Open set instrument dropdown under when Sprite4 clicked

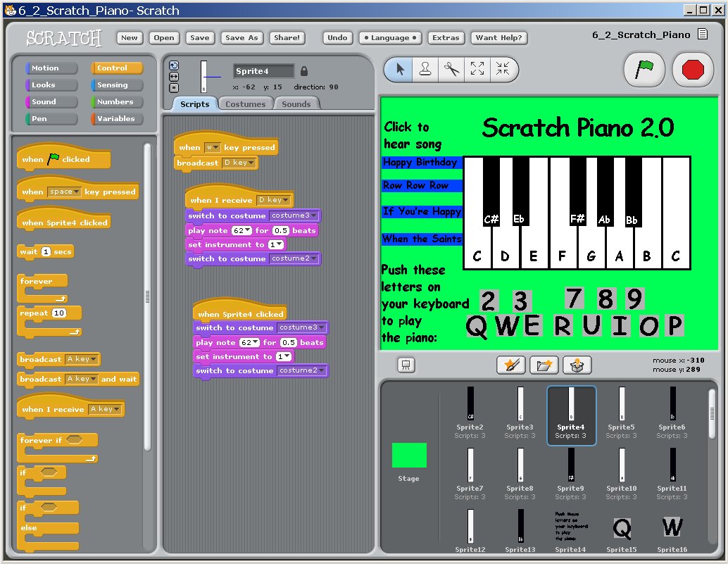[x=283, y=356]
